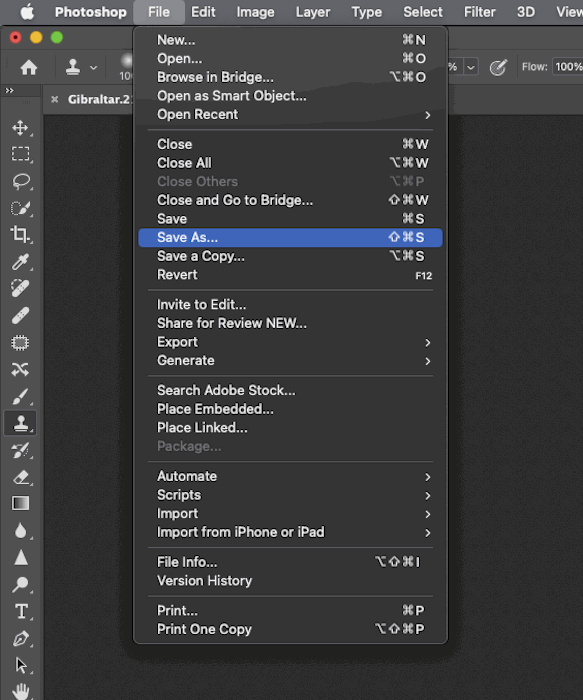Select the Move tool
The width and height of the screenshot is (583, 700).
click(x=20, y=128)
